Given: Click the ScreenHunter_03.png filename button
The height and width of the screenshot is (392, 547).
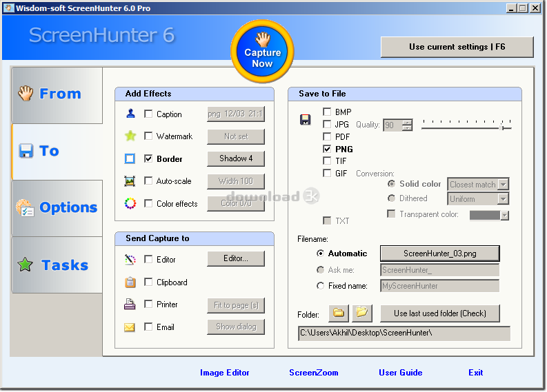Looking at the screenshot, I should [440, 254].
